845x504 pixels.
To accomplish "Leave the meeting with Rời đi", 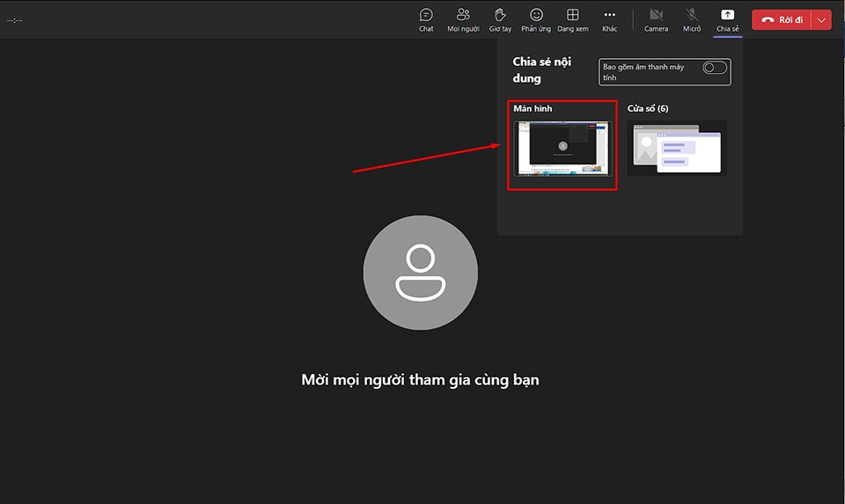I will 782,20.
